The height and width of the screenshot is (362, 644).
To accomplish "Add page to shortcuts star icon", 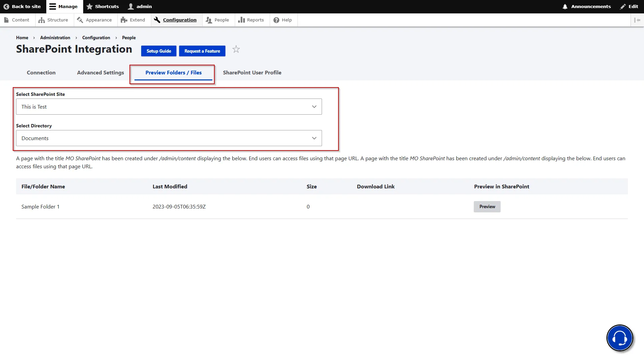I will click(x=236, y=49).
